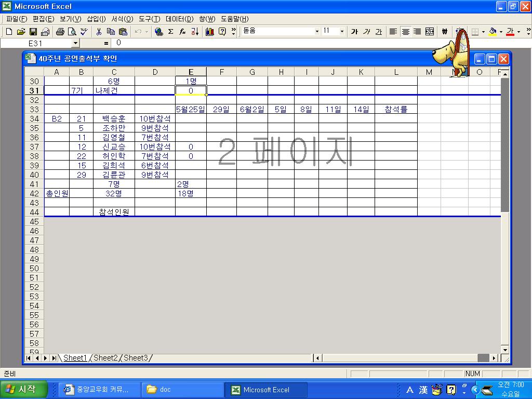
Task: Click the doc taskbar button
Action: 182,390
